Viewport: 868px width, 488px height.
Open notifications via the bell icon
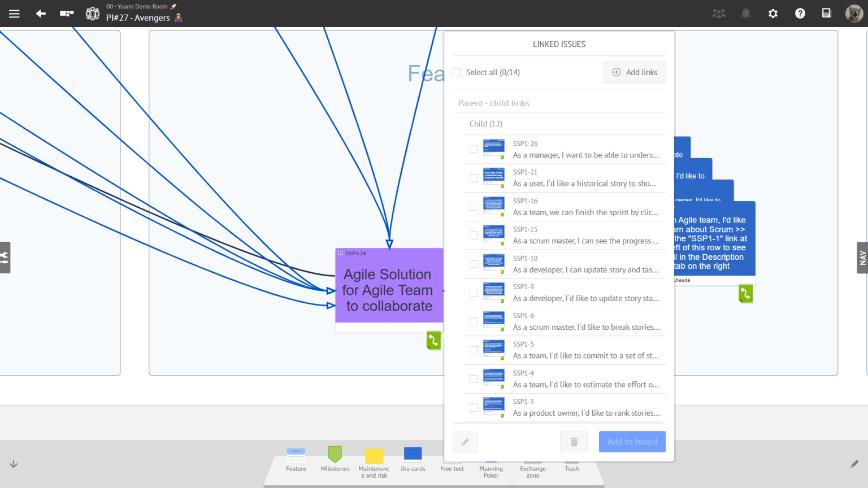745,13
